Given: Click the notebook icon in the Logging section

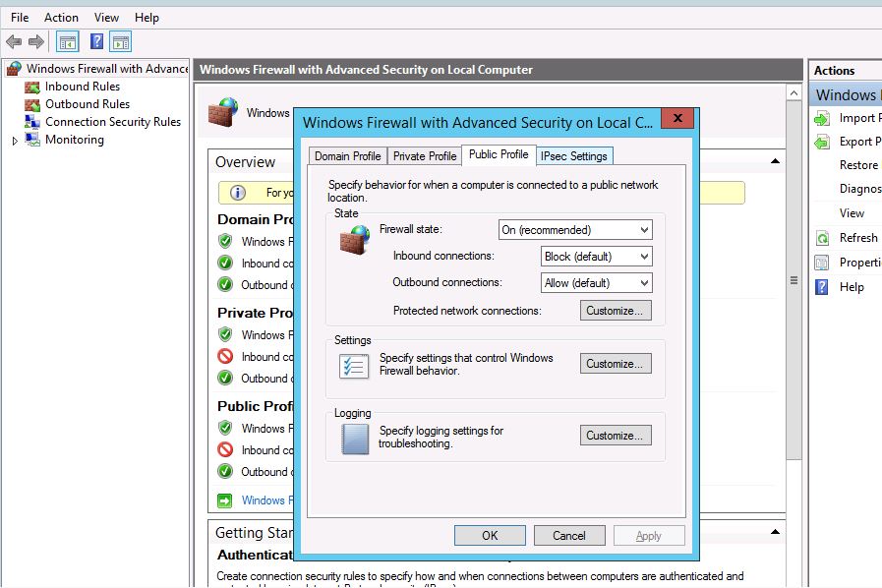Looking at the screenshot, I should [355, 439].
